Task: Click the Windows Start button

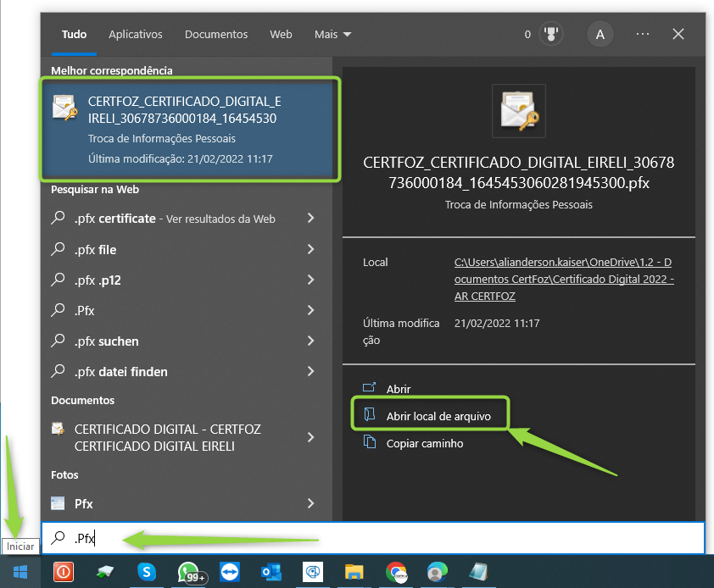Action: 20,572
